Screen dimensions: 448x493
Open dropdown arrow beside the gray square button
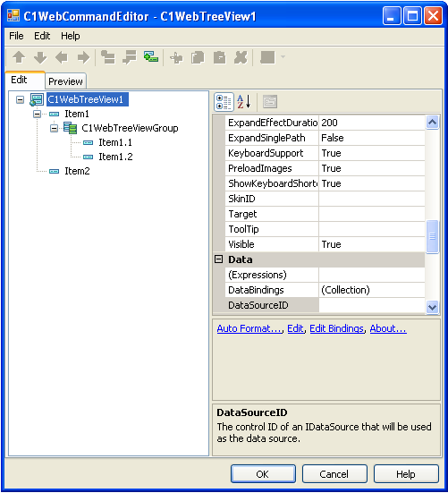283,57
